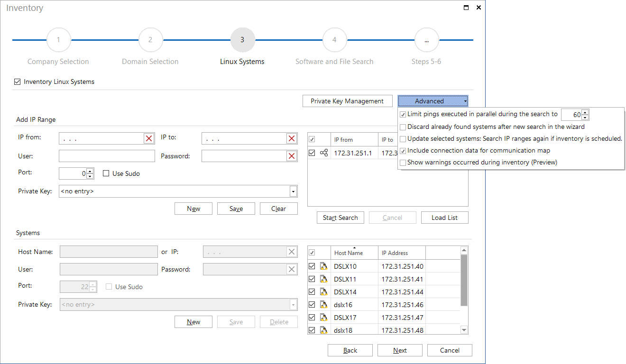The width and height of the screenshot is (626, 364).
Task: Click the systems list vertical scrollbar
Action: tap(464, 290)
